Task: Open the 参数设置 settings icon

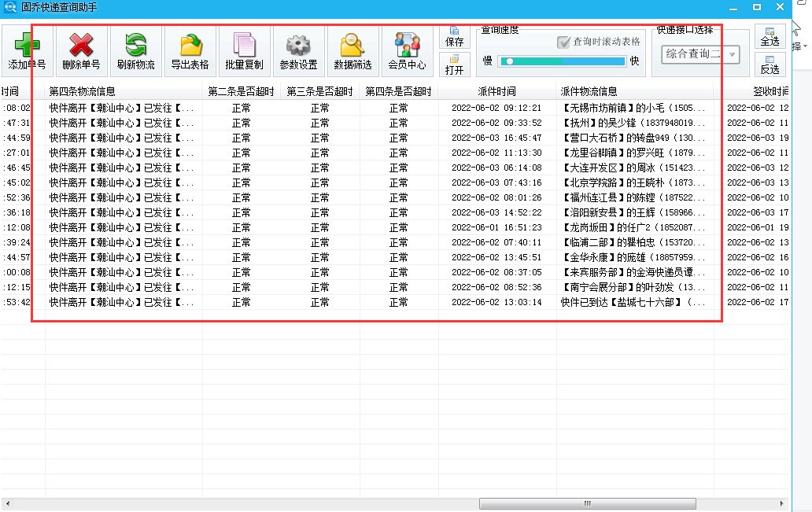Action: pos(297,50)
